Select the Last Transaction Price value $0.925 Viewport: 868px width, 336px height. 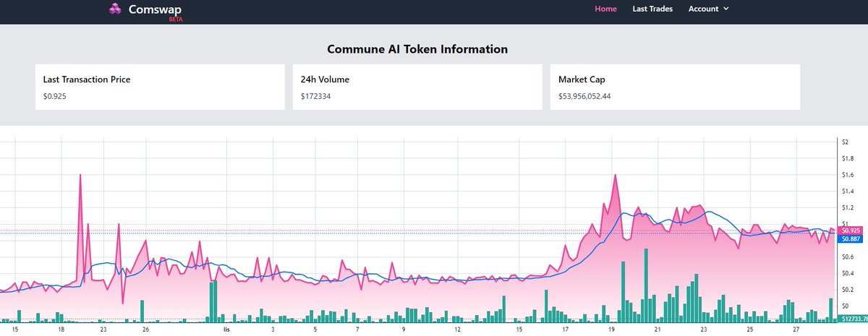pyautogui.click(x=55, y=95)
